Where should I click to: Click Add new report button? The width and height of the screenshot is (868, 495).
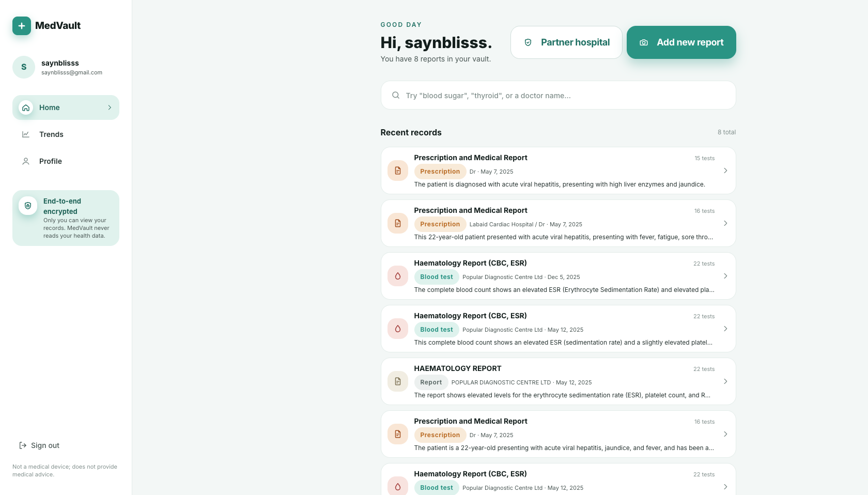point(681,42)
